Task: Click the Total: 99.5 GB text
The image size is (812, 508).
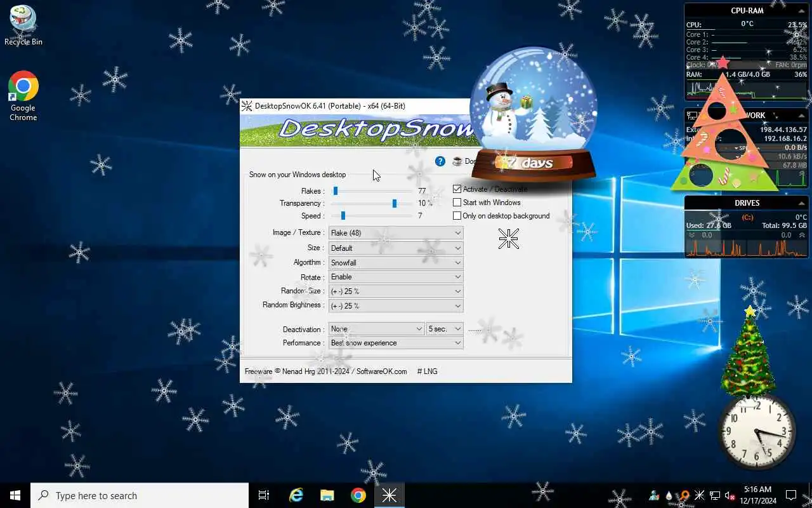Action: coord(784,225)
